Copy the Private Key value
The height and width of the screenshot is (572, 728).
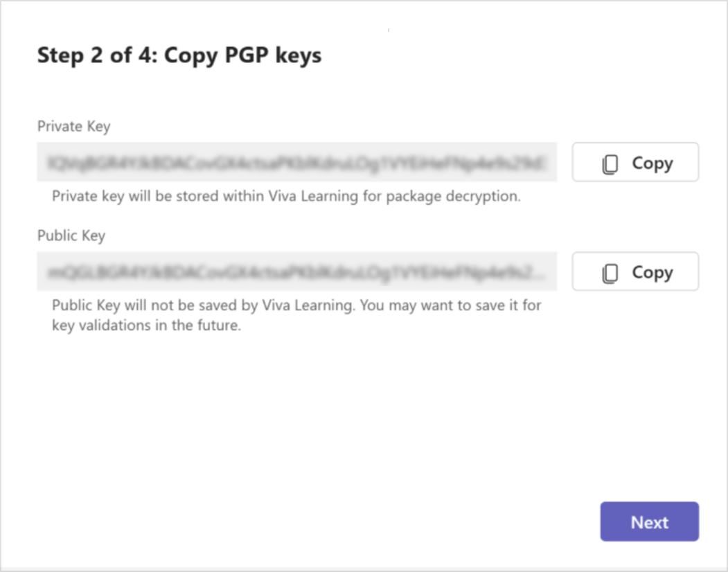tap(634, 162)
